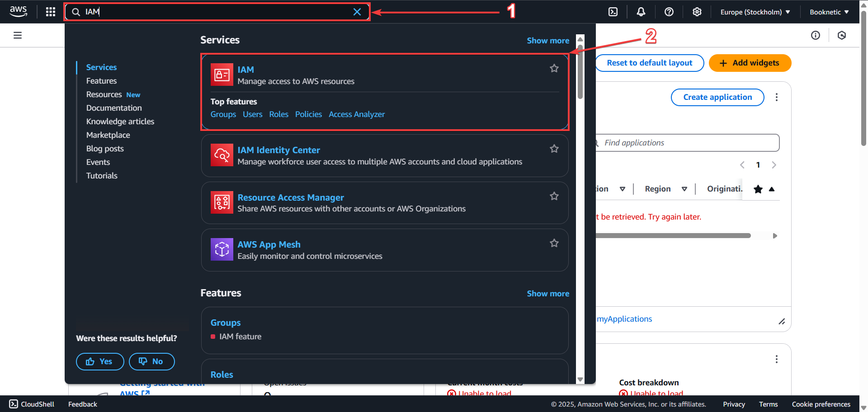Screen dimensions: 868x412
Task: Open the Region column filter arrow
Action: click(684, 189)
